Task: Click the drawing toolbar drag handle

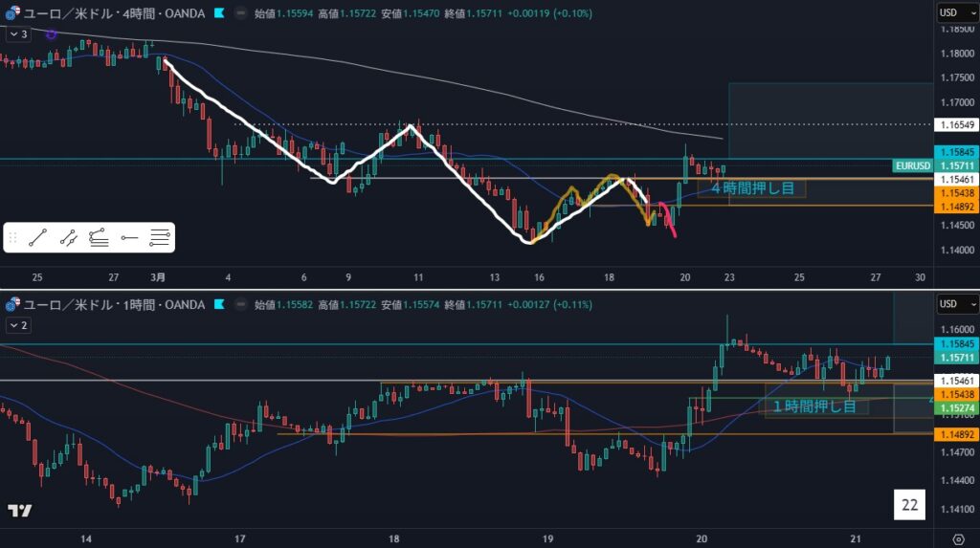Action: tap(13, 238)
